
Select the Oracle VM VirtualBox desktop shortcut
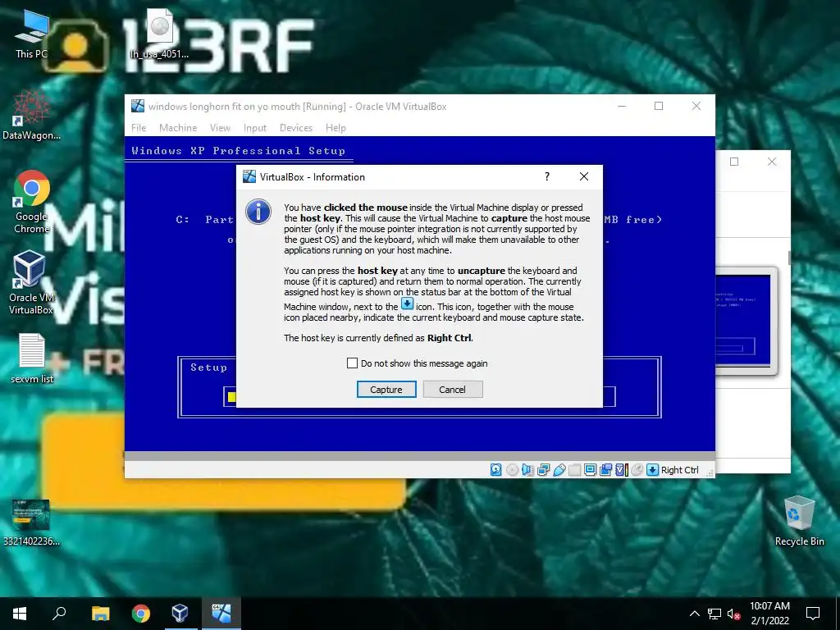pyautogui.click(x=30, y=282)
